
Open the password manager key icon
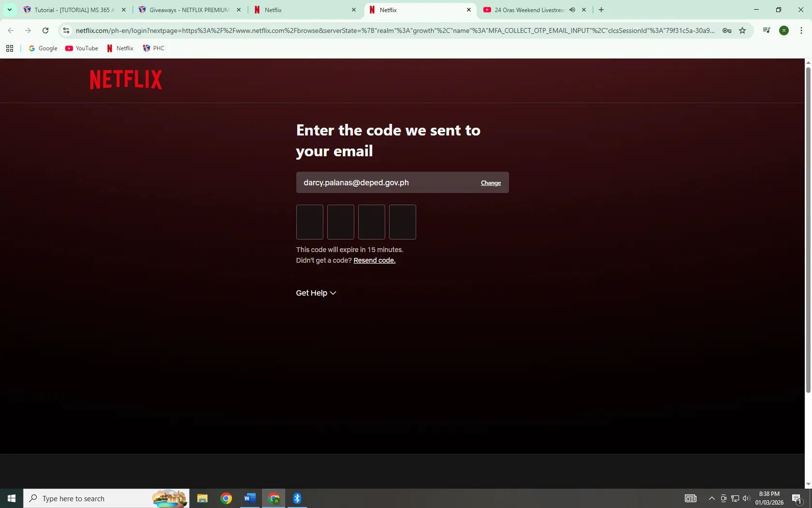726,30
